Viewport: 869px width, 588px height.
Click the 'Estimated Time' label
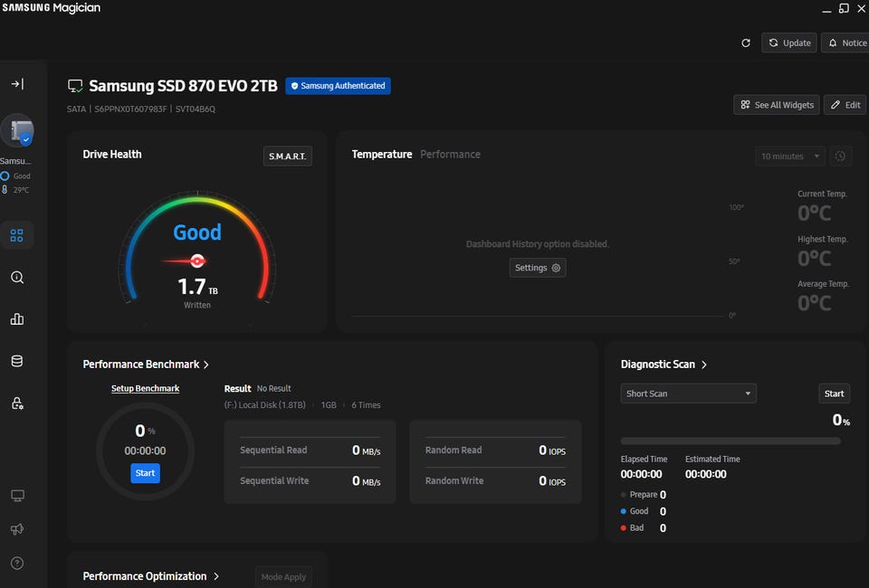coord(712,459)
